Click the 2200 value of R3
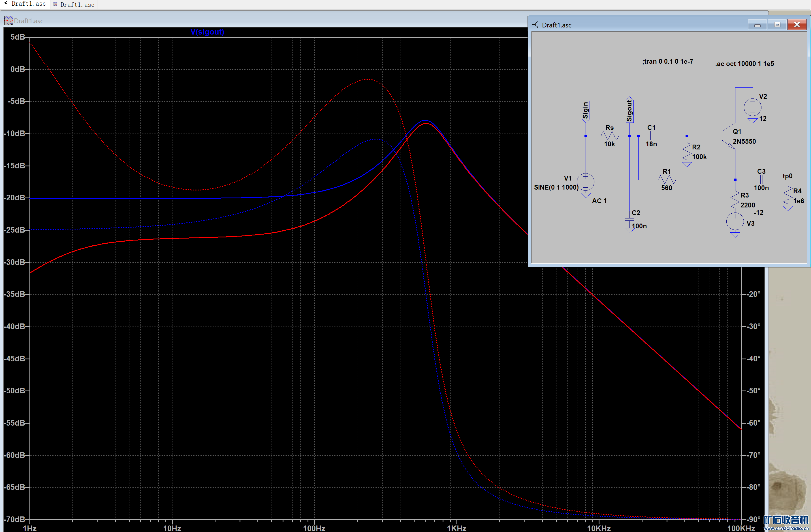The image size is (811, 532). 748,205
